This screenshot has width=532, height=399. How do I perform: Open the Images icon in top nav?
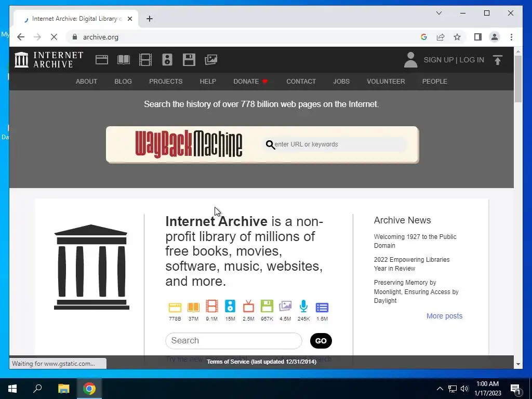pyautogui.click(x=211, y=60)
